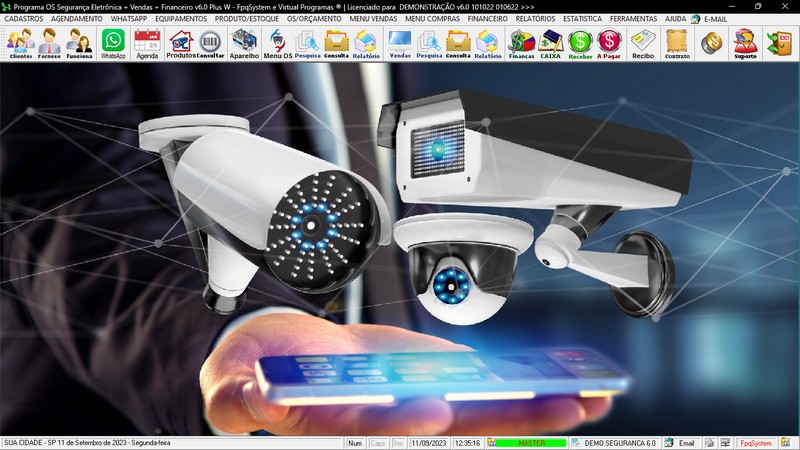This screenshot has width=800, height=450.
Task: Open the AJUDA menu
Action: click(675, 19)
